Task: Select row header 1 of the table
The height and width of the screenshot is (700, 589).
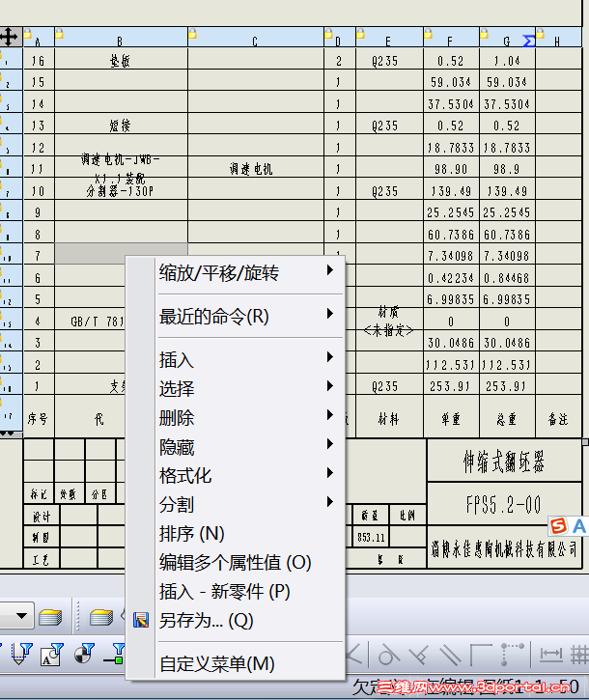Action: [11, 59]
